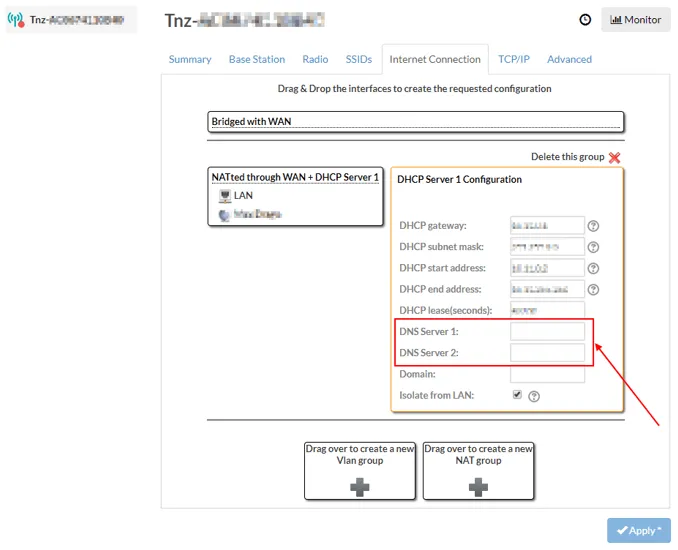The width and height of the screenshot is (678, 550).
Task: Show help for DHCP subnet mask
Action: coord(593,247)
